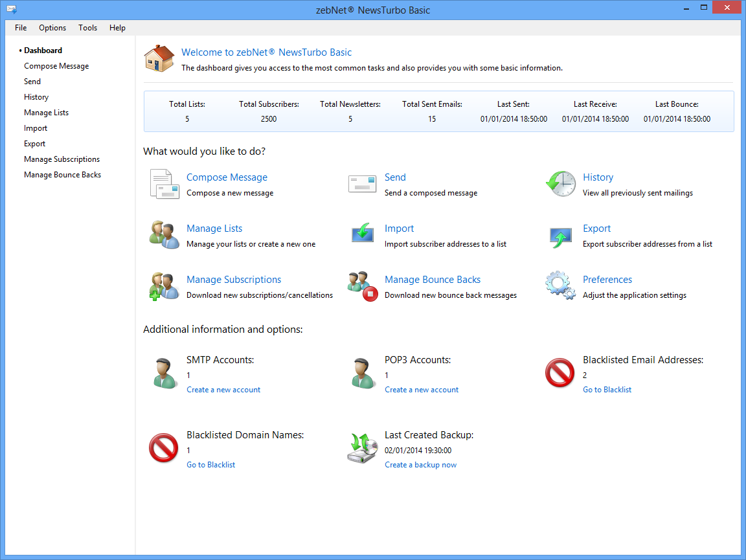The height and width of the screenshot is (560, 746).
Task: Click the 'Create a backup now' link
Action: tap(420, 465)
